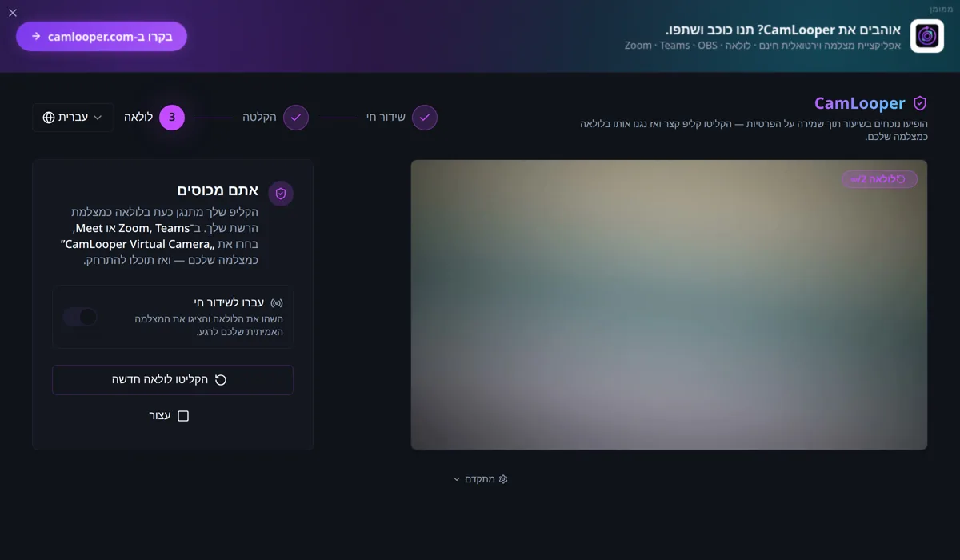
Task: Click the לולאה step label
Action: (138, 118)
